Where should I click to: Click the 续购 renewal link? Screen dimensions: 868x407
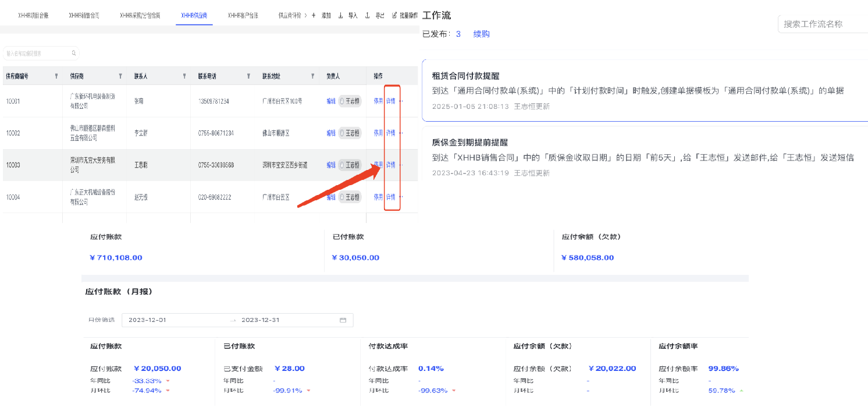(x=481, y=34)
